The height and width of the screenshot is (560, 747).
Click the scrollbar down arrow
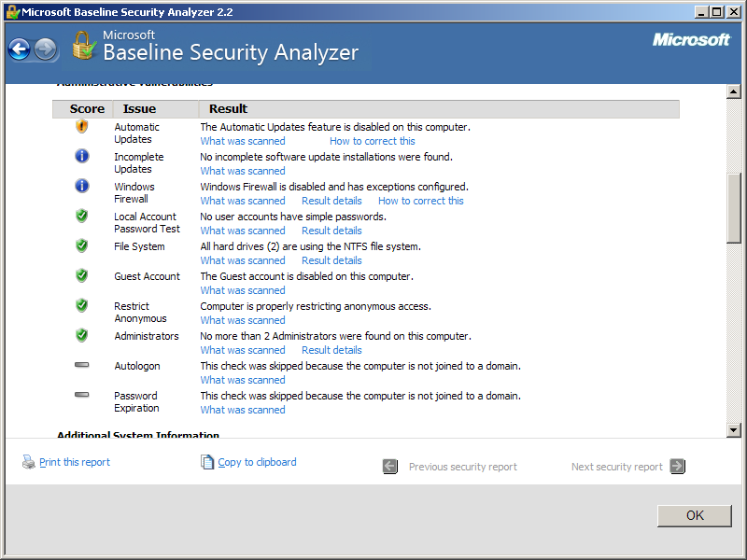(x=734, y=430)
